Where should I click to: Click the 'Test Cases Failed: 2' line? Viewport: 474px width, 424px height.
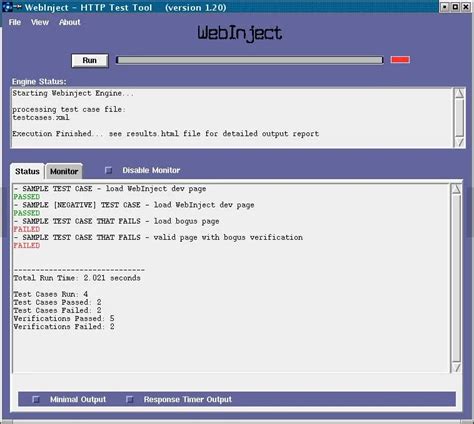[x=57, y=310]
